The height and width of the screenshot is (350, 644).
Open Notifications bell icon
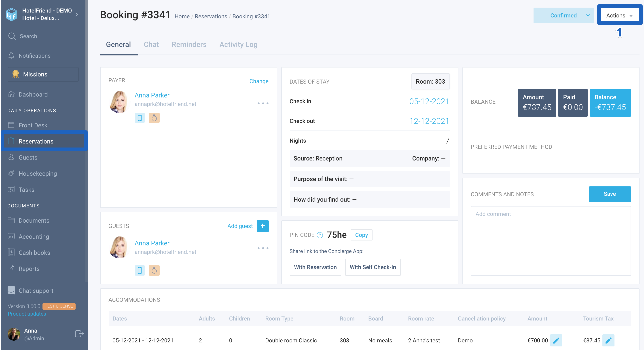(11, 55)
